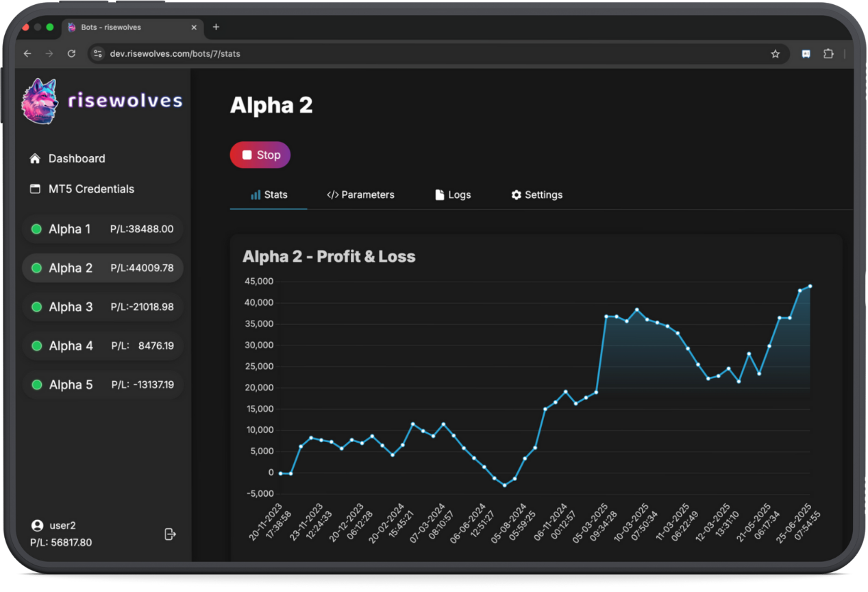
Task: Go to the bot Settings tab
Action: tap(536, 195)
